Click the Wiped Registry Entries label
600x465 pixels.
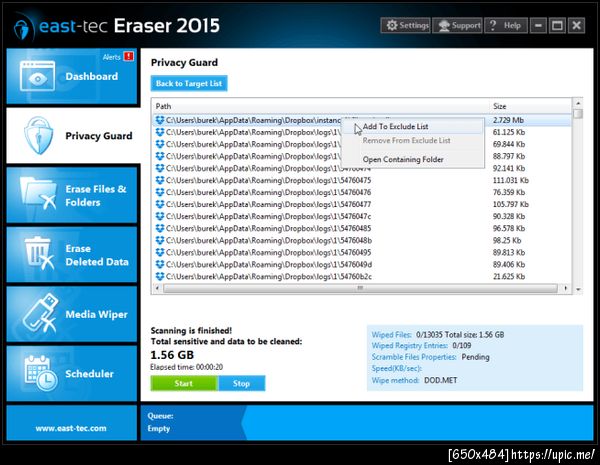(409, 346)
